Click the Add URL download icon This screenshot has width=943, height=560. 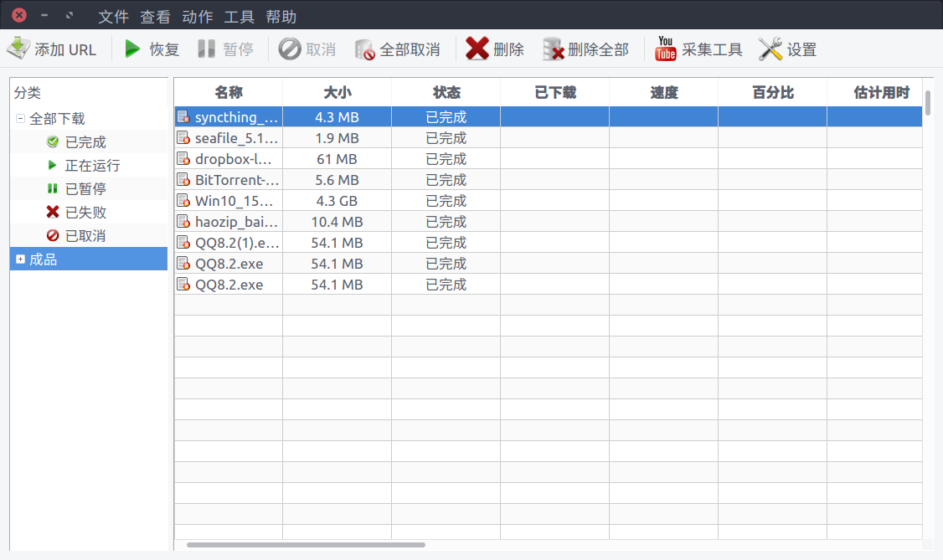tap(18, 49)
